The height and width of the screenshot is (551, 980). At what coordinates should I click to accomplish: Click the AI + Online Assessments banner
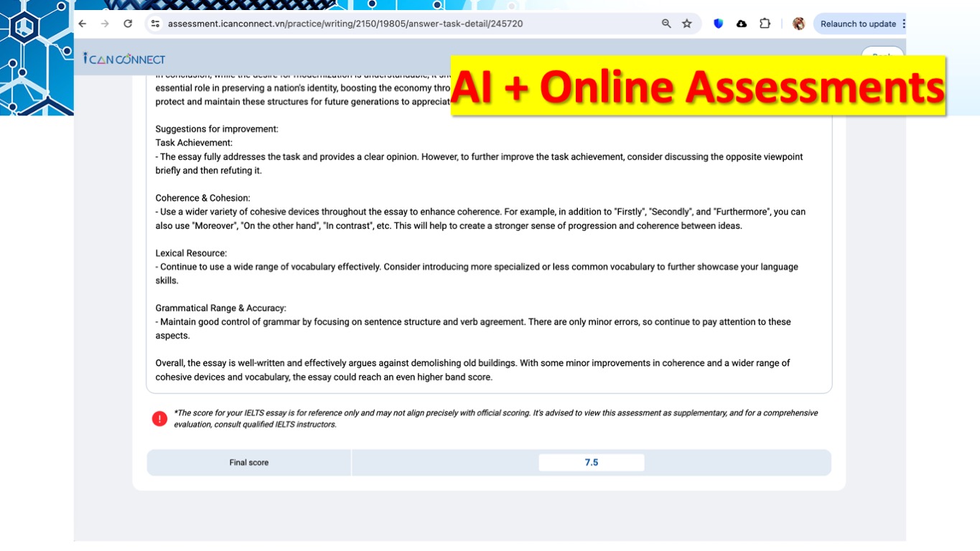(697, 86)
